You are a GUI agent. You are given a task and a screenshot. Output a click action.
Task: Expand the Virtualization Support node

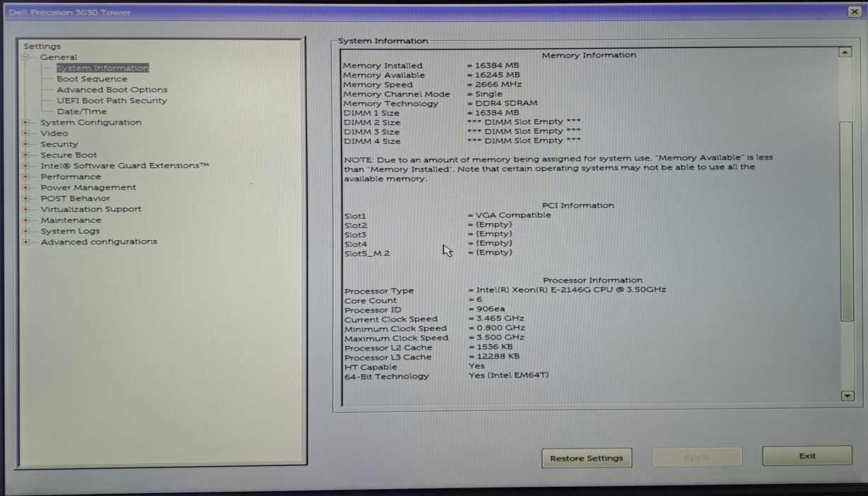tap(26, 209)
